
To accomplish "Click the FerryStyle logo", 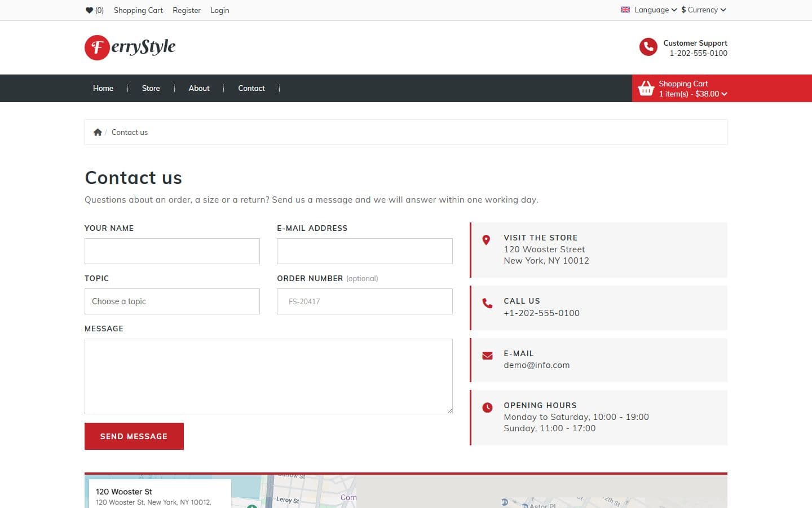I will [130, 47].
